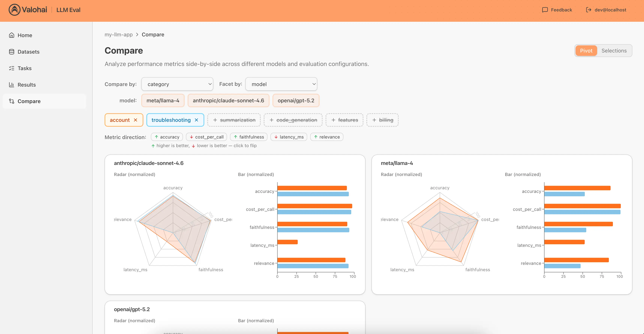Switch to the Selections view
This screenshot has width=644, height=334.
[614, 50]
